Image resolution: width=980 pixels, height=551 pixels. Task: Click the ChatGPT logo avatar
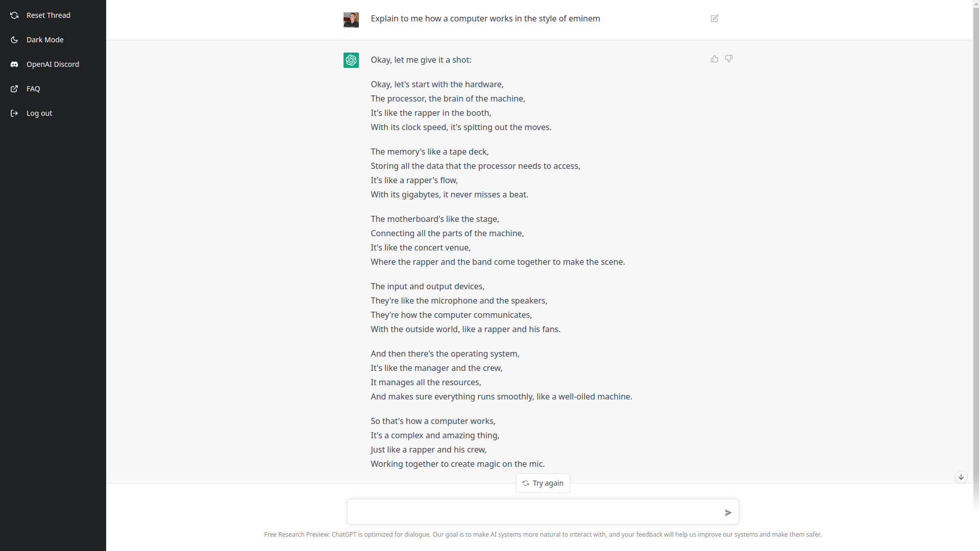(351, 60)
